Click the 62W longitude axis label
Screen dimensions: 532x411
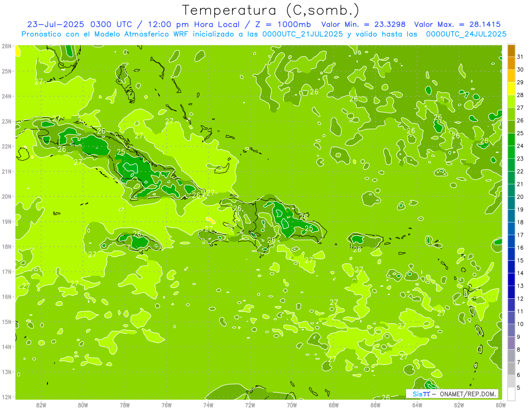(459, 405)
